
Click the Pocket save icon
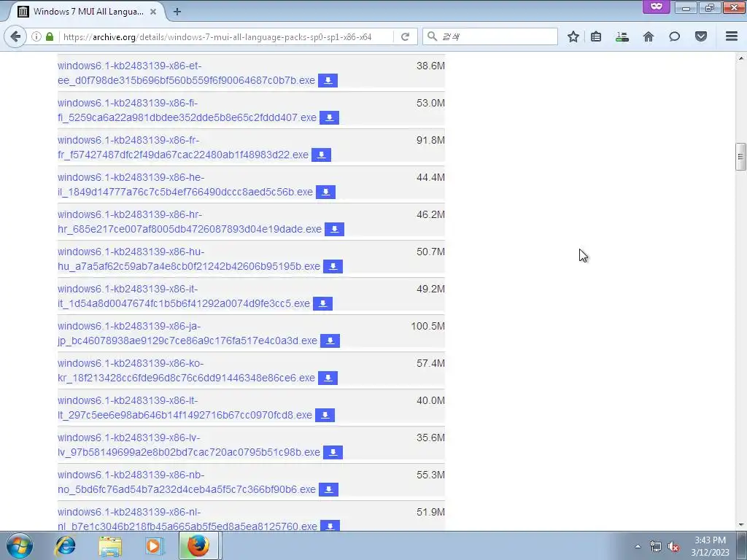click(701, 36)
